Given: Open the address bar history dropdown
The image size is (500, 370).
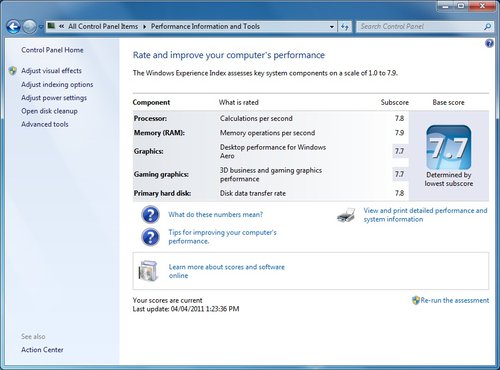Looking at the screenshot, I should tap(332, 27).
